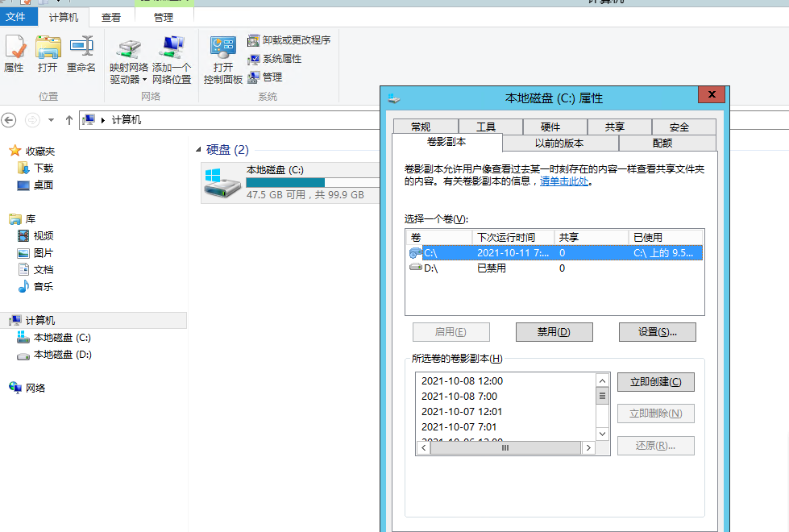The width and height of the screenshot is (789, 532).
Task: Open the 以前的版本 tab
Action: tap(561, 143)
